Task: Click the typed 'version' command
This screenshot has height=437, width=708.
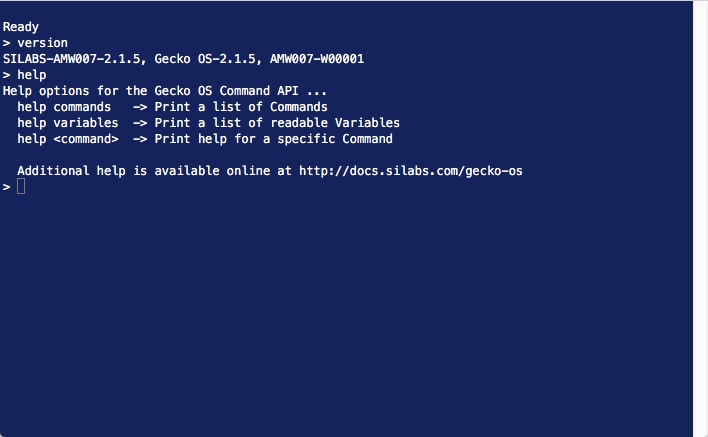Action: (x=43, y=43)
